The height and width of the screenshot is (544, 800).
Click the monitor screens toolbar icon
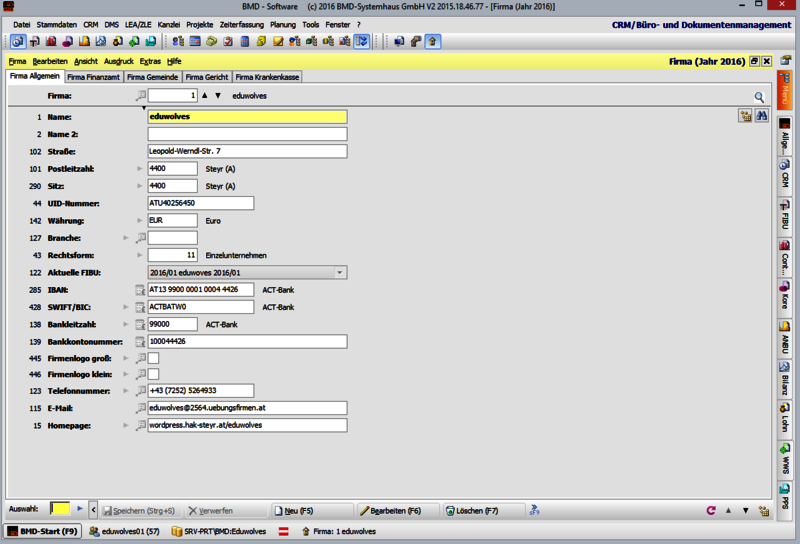(x=399, y=41)
